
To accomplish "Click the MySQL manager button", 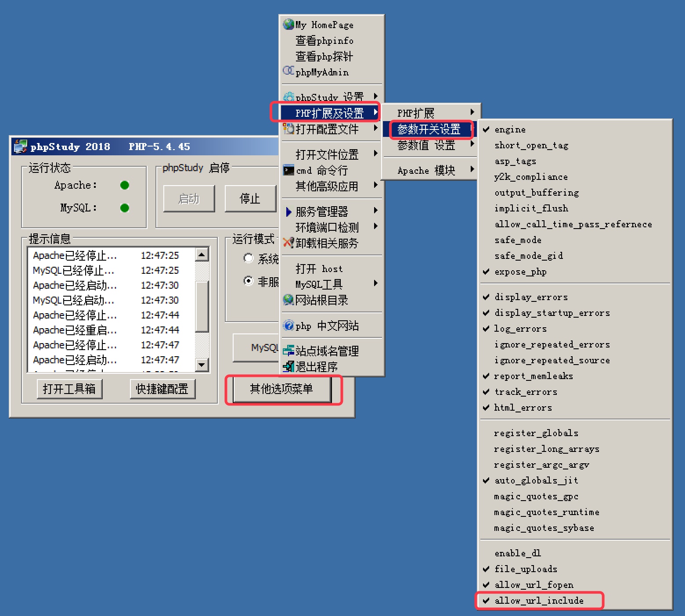I will pos(256,347).
